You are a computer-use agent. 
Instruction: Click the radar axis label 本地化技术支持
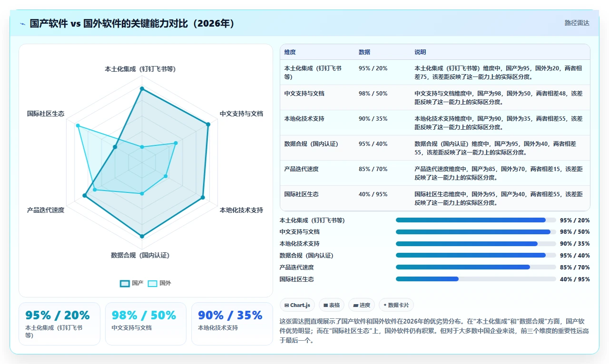click(241, 210)
